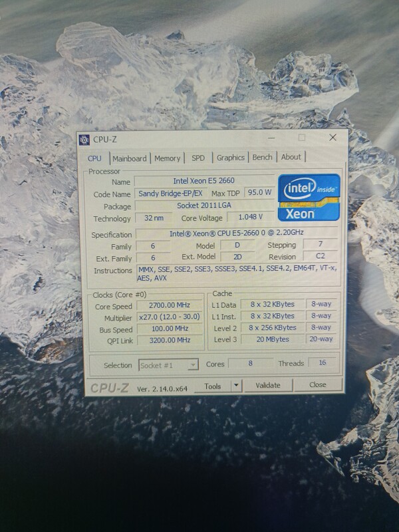Click the L1 Inst. value 8 x 32 KBytes
Screen dimensions: 399x532
pyautogui.click(x=273, y=316)
